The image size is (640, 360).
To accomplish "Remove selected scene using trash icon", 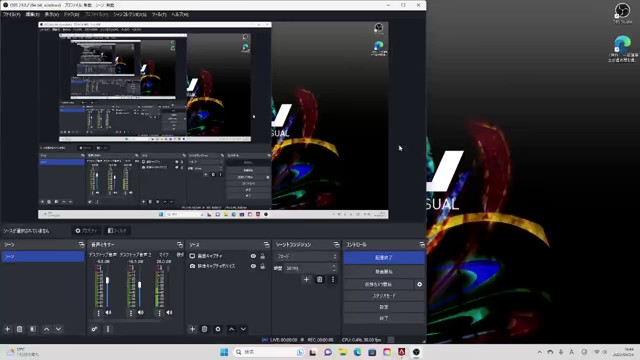I will [x=20, y=329].
